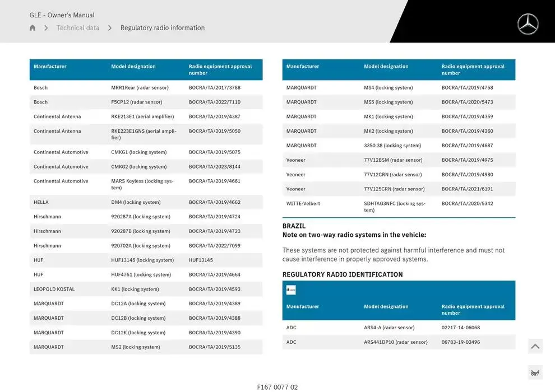Image resolution: width=555 pixels, height=392 pixels.
Task: Click the Manufacturer header in the Brazil table
Action: click(303, 307)
